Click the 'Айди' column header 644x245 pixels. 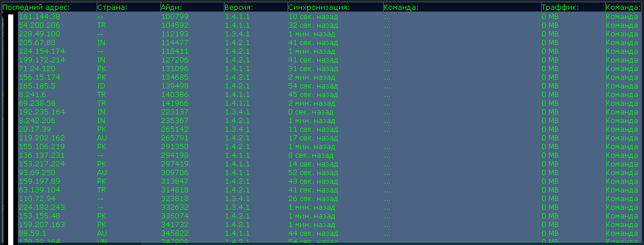click(x=171, y=7)
